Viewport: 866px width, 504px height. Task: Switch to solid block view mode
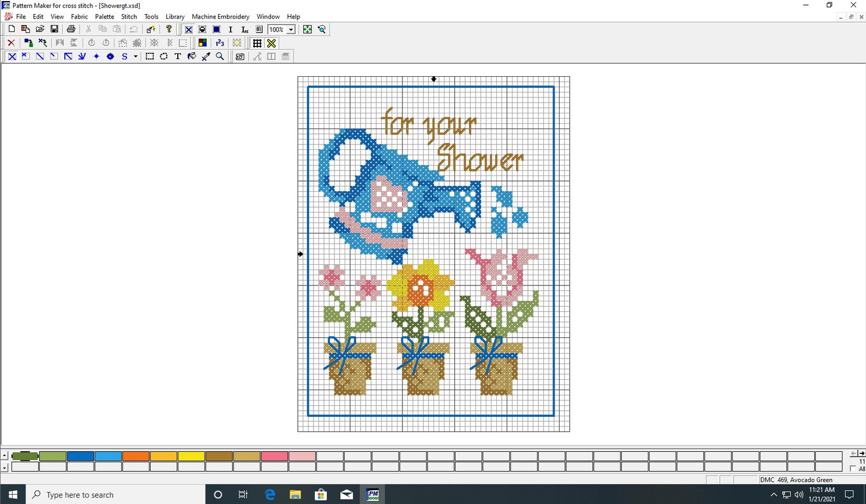tap(216, 29)
